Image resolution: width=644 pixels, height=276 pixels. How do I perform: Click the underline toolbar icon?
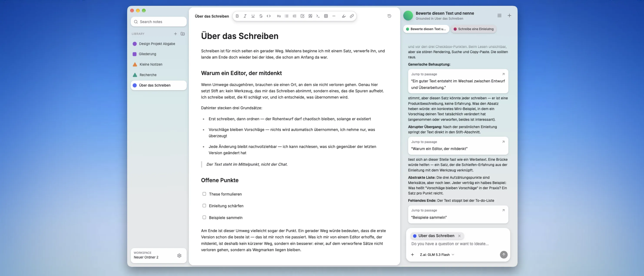[253, 16]
